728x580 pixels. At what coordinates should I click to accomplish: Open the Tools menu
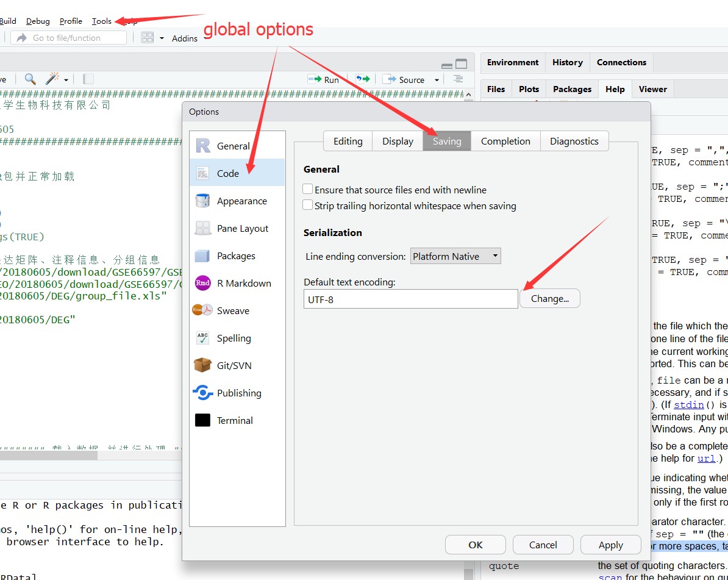tap(102, 21)
